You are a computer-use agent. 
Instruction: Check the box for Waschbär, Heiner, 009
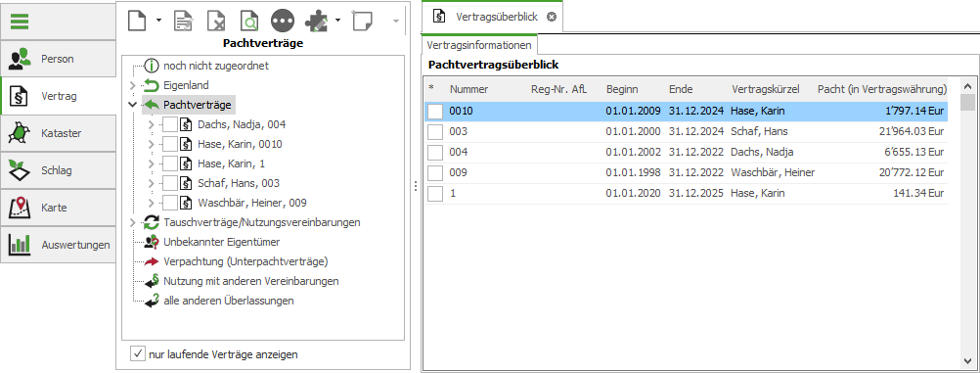click(x=170, y=203)
